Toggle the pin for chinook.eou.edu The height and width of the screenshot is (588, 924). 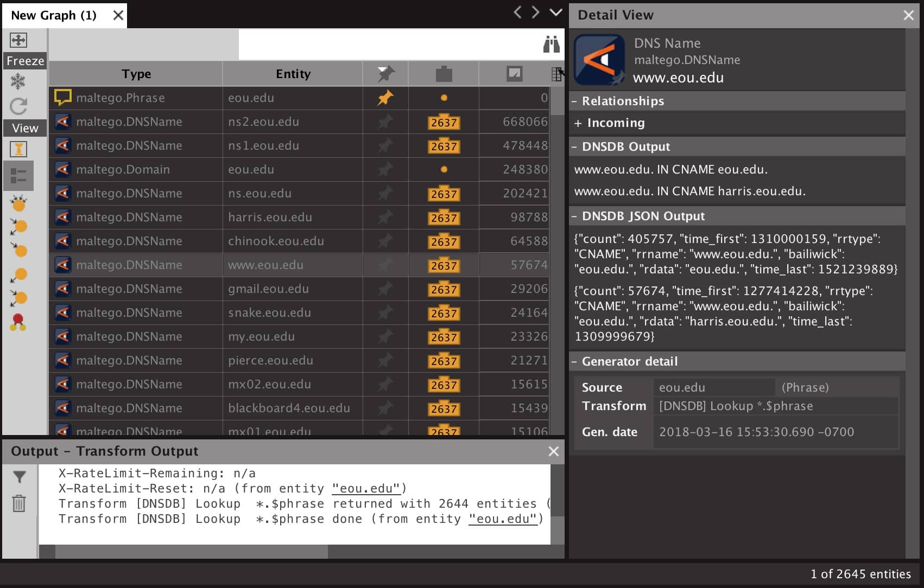click(385, 241)
